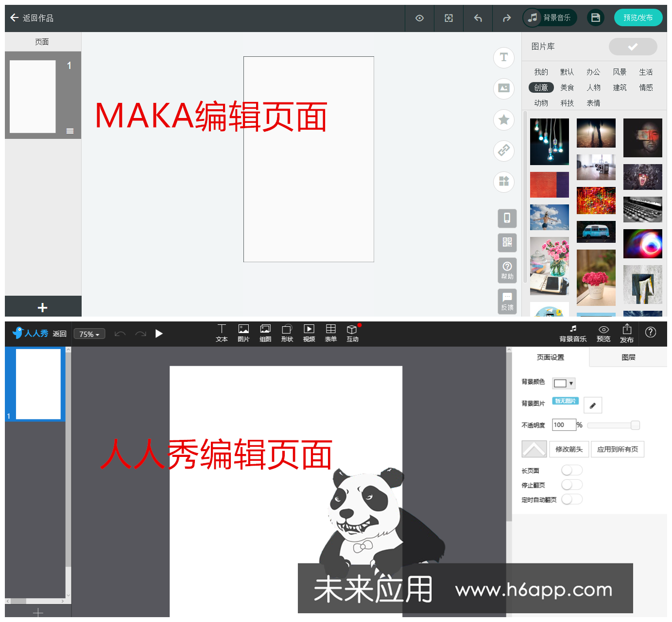Toggle the 定时自动翻页 switch
672x622 pixels.
pyautogui.click(x=572, y=499)
